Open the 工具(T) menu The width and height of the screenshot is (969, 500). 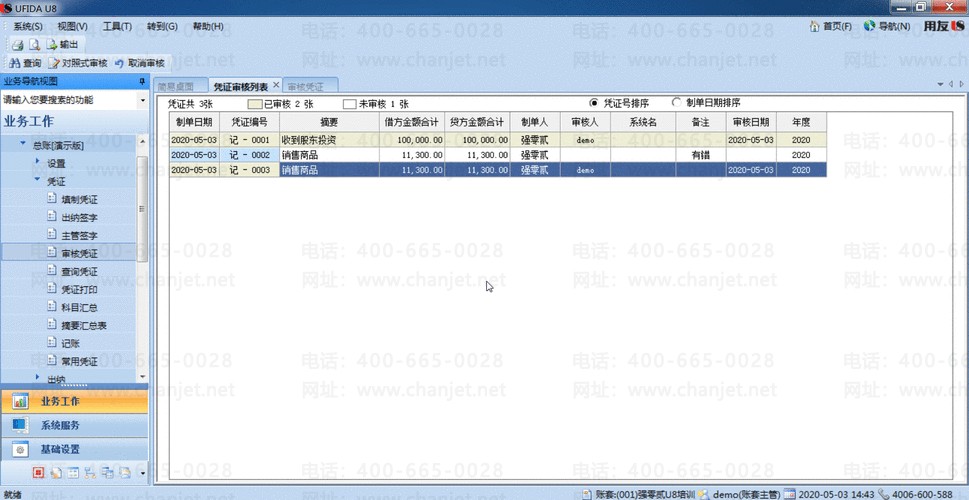[117, 27]
